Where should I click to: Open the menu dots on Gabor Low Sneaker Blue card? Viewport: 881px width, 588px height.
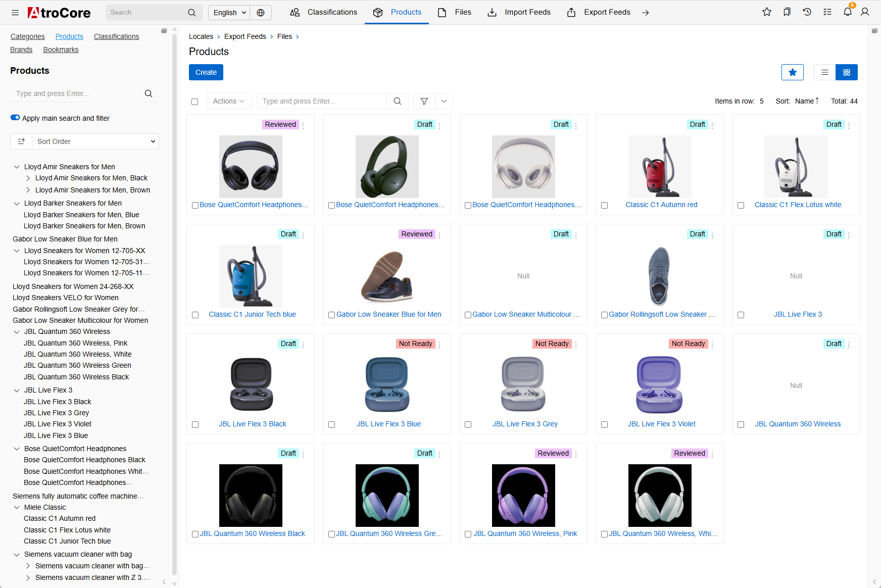(439, 235)
